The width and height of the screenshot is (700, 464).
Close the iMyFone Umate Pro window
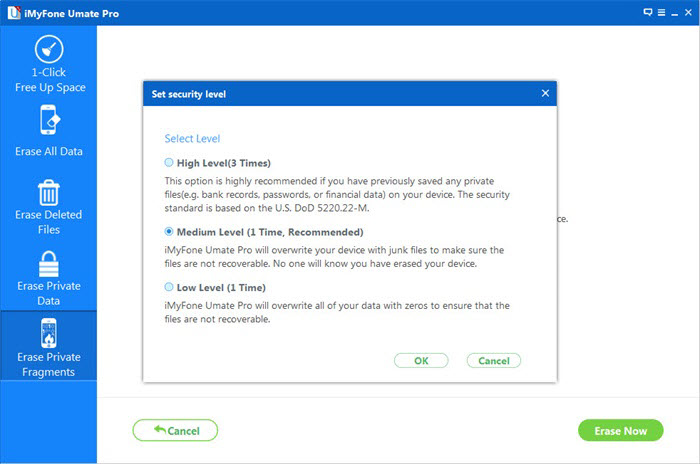tap(687, 12)
